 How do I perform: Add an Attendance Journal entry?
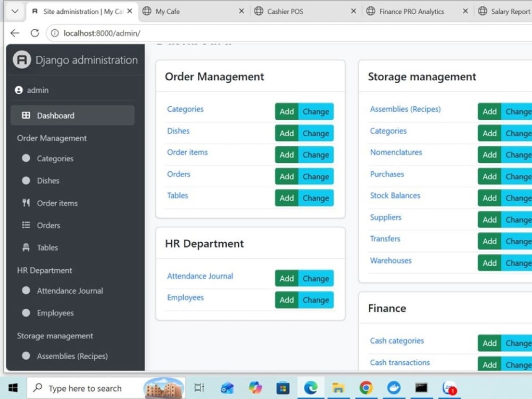(287, 278)
